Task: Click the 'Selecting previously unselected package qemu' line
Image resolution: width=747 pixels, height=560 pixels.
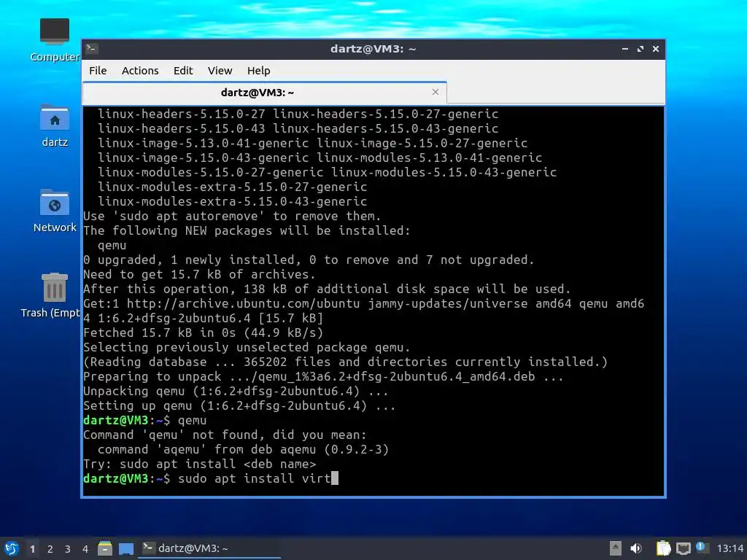Action: [247, 348]
